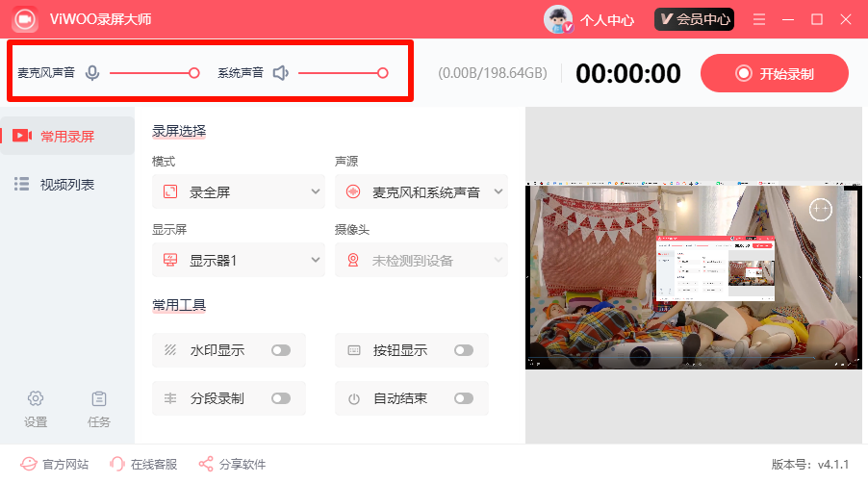
Task: Open 个人中心 personal center
Action: tap(606, 20)
